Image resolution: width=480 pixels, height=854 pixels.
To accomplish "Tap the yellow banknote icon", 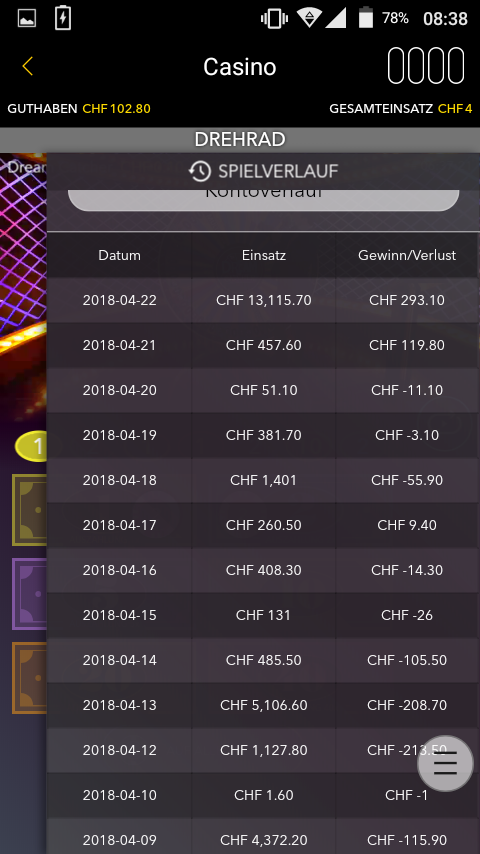I will click(30, 510).
